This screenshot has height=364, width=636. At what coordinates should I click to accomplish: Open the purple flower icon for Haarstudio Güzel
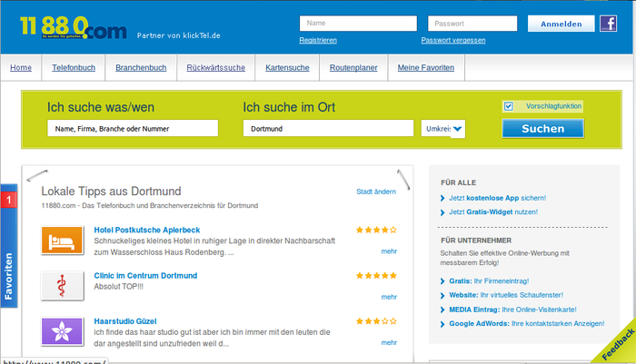[62, 331]
